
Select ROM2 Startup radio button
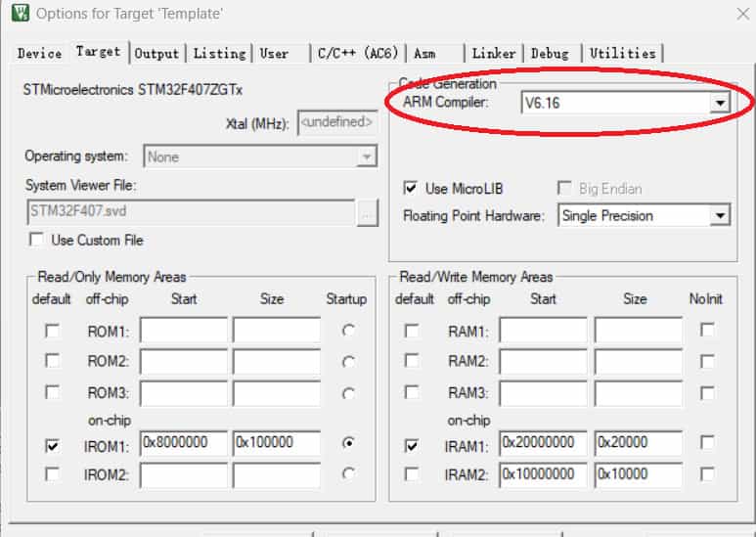click(x=348, y=362)
